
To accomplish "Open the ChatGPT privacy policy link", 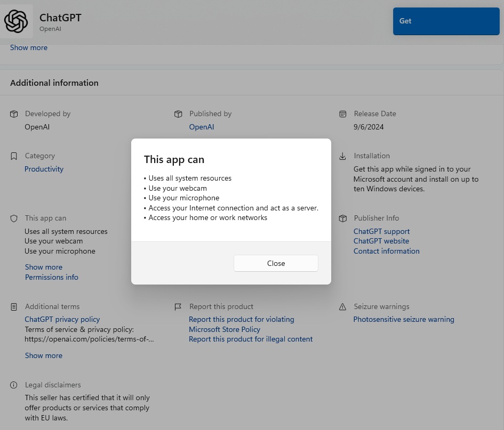I will click(62, 319).
